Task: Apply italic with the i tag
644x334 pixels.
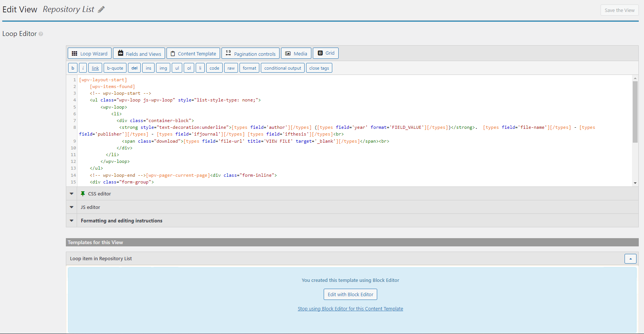Action: pos(83,68)
